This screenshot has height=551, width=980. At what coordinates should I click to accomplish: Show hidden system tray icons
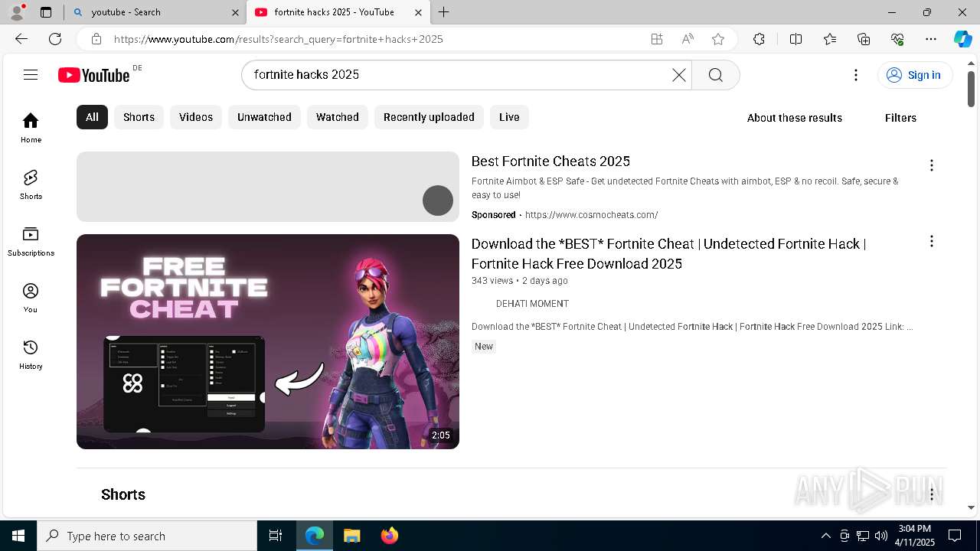click(x=825, y=536)
